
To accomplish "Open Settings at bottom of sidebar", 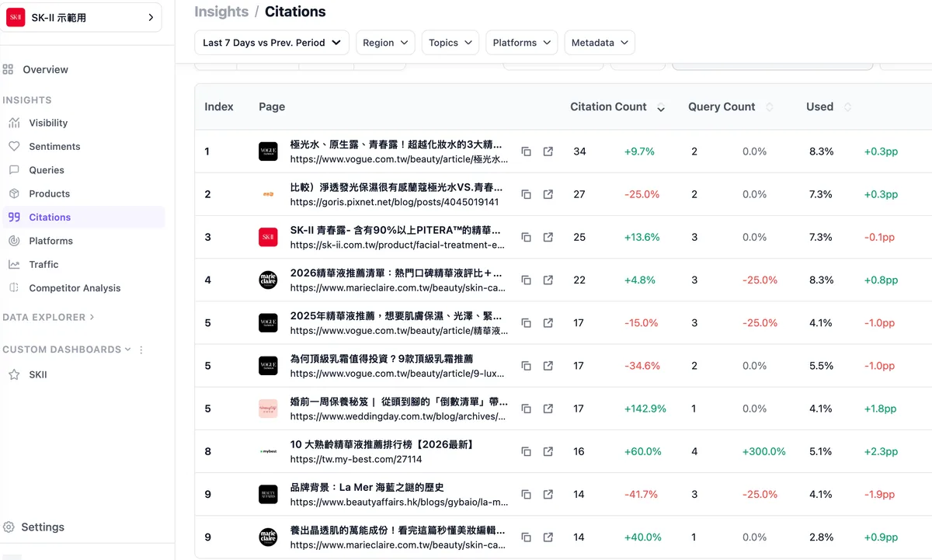I will [43, 527].
